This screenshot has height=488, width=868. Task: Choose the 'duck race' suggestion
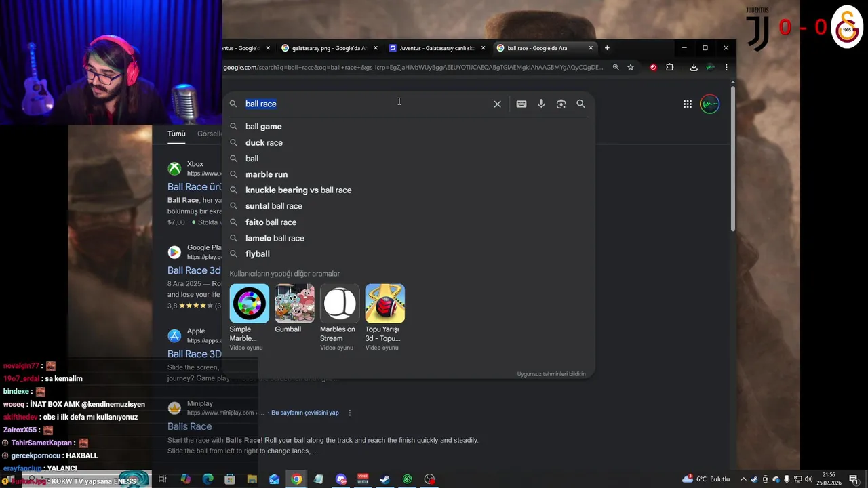click(264, 142)
